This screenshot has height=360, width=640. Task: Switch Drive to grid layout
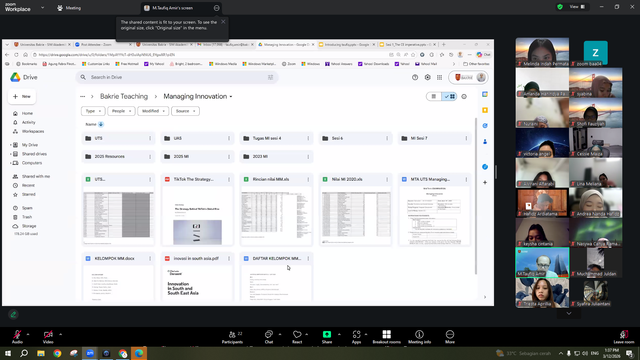pyautogui.click(x=449, y=96)
